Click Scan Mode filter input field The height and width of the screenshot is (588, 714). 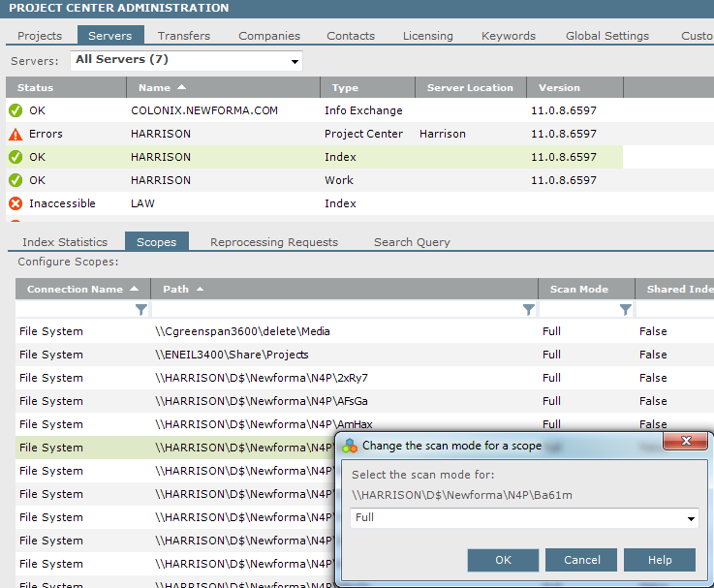(579, 310)
